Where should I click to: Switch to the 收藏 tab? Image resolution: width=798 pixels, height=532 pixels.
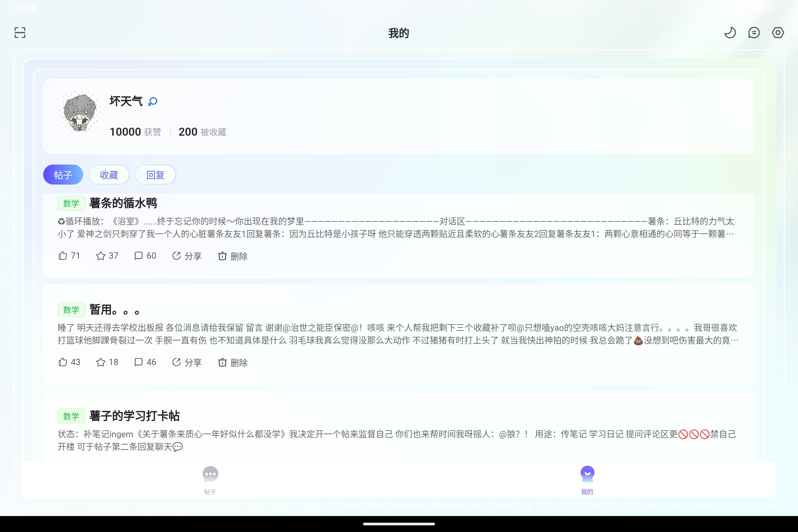[x=109, y=175]
